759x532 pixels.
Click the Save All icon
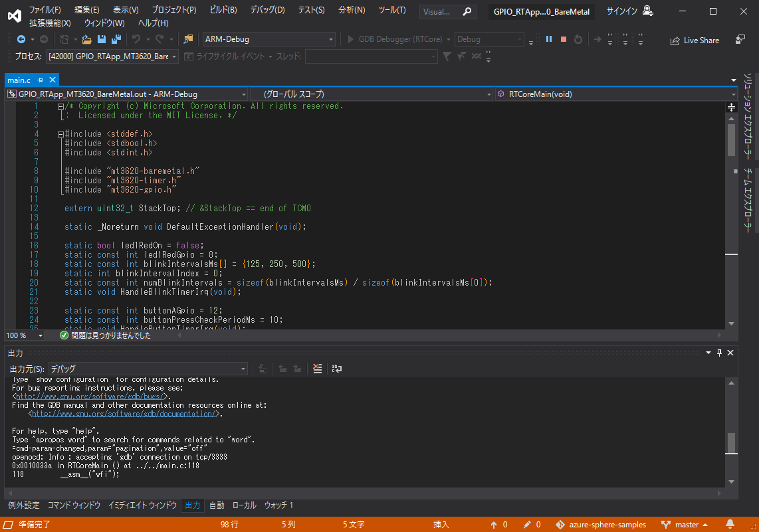(116, 39)
